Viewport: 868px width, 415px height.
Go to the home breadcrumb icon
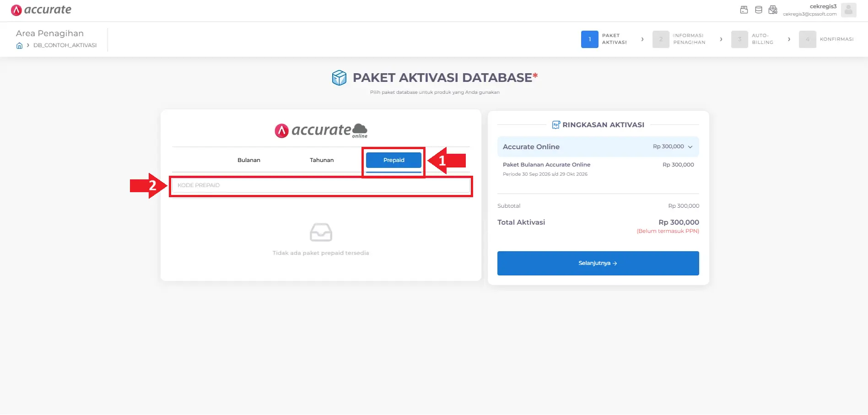[x=19, y=45]
